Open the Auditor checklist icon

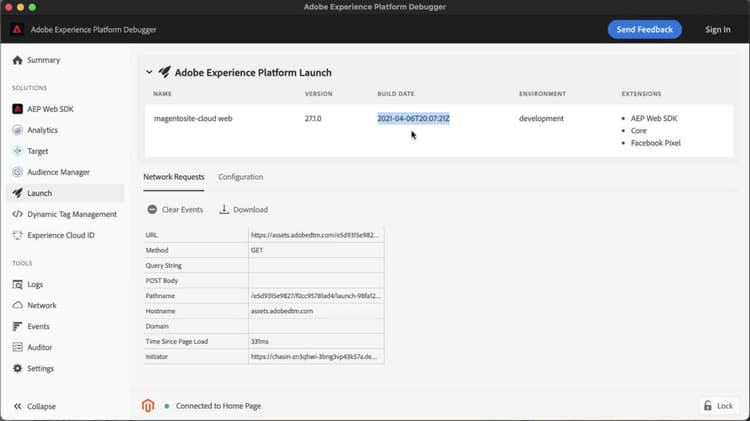(x=18, y=347)
